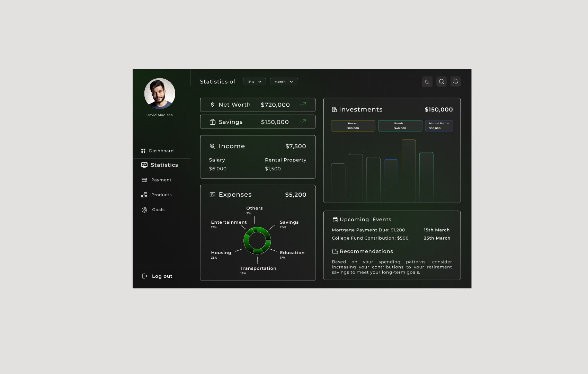Open the 'Month' dropdown

pyautogui.click(x=284, y=82)
